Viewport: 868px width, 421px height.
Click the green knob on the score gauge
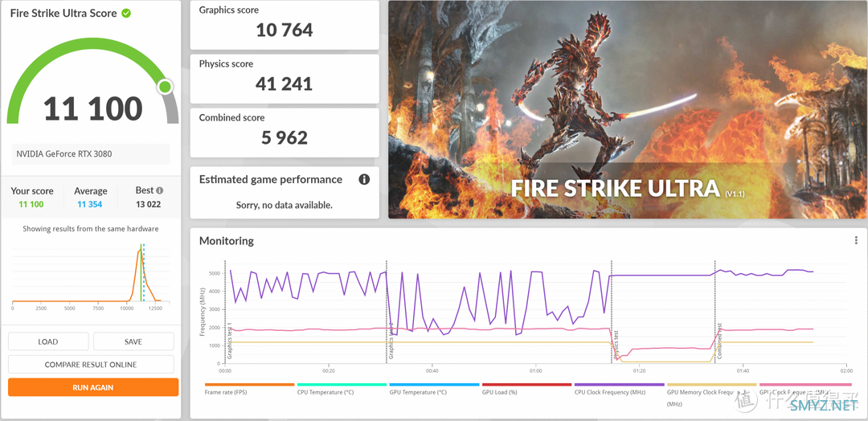point(165,87)
